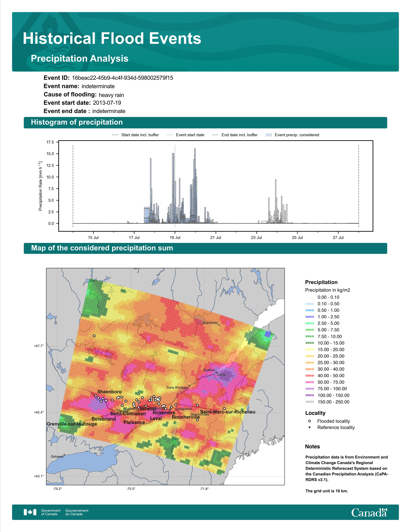The image size is (411, 532).
Task: Click the Event end date value indeterminate
Action: 109,111
